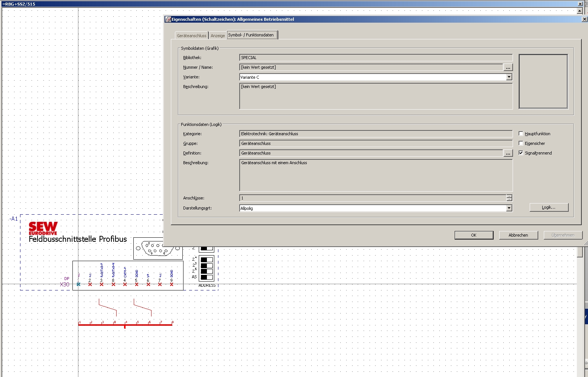This screenshot has height=377, width=588.
Task: Click the -A1 device tag
Action: tap(13, 219)
